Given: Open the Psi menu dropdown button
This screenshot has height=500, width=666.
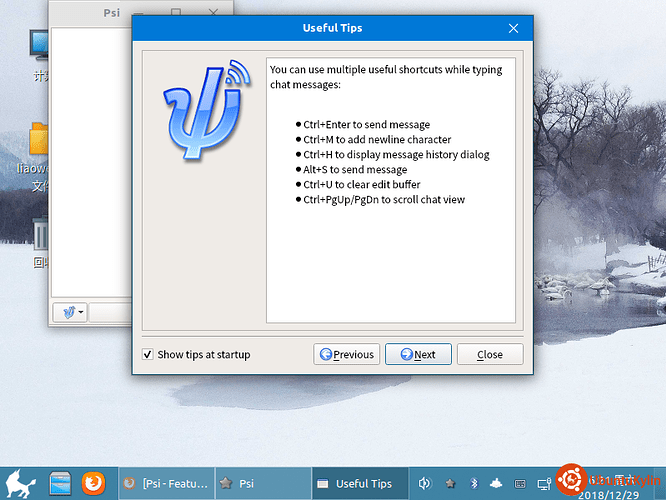Looking at the screenshot, I should 70,313.
